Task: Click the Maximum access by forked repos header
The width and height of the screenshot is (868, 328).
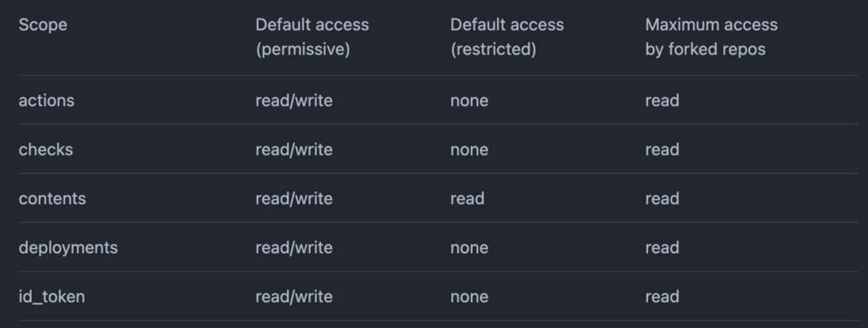Action: (x=711, y=37)
